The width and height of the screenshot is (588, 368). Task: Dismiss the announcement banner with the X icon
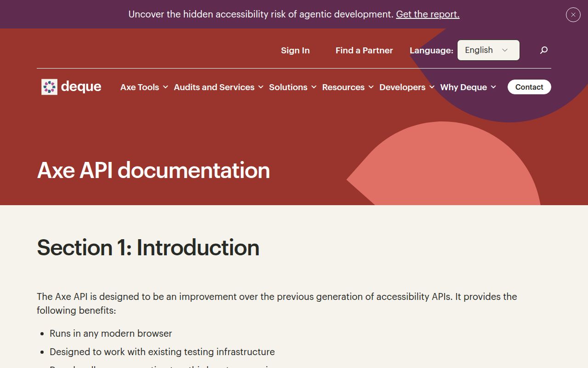click(x=573, y=15)
